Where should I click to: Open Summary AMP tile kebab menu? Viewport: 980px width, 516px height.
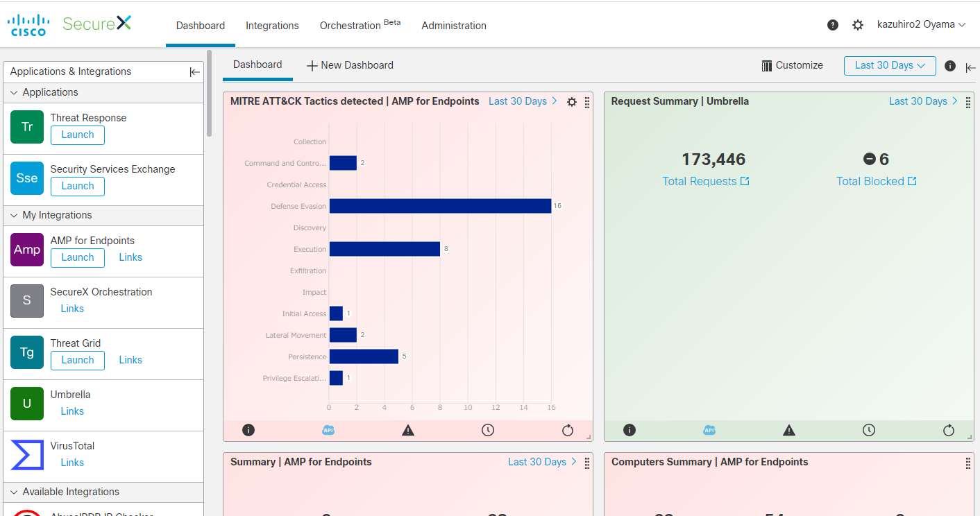pyautogui.click(x=587, y=463)
